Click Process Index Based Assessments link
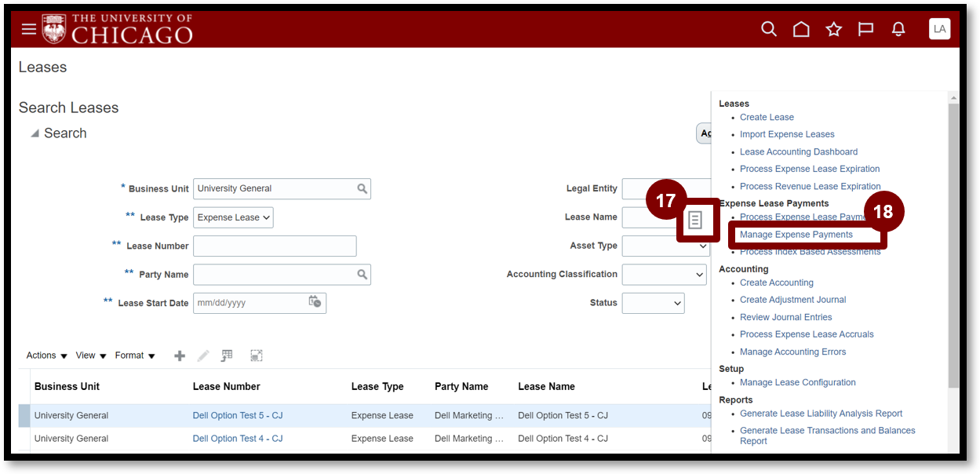Screen dimensions: 980x474 click(x=811, y=252)
